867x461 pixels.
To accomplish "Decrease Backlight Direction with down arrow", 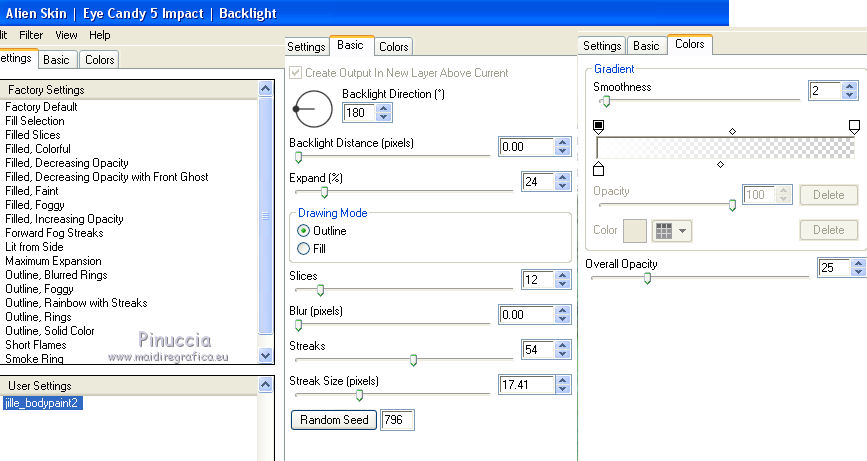I will click(x=384, y=117).
